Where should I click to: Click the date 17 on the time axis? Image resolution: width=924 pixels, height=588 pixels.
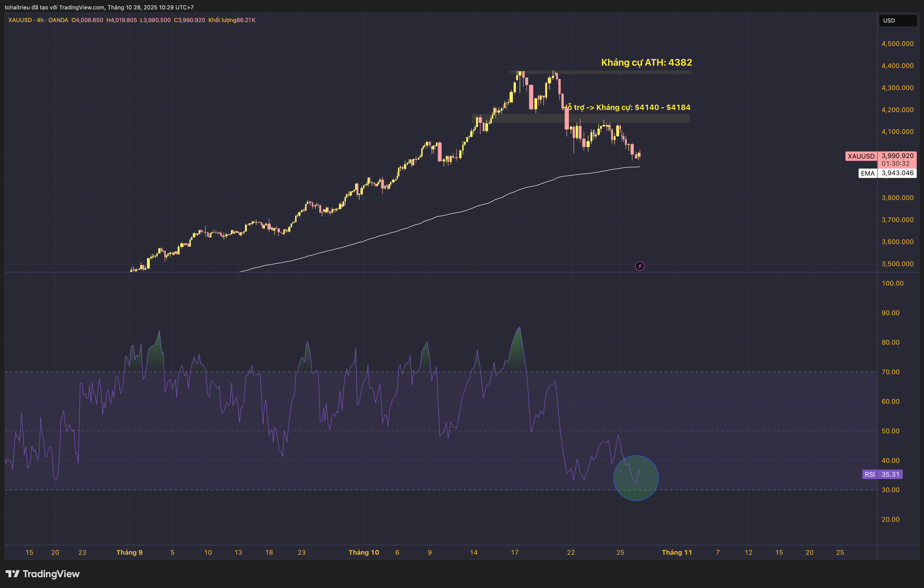(515, 552)
